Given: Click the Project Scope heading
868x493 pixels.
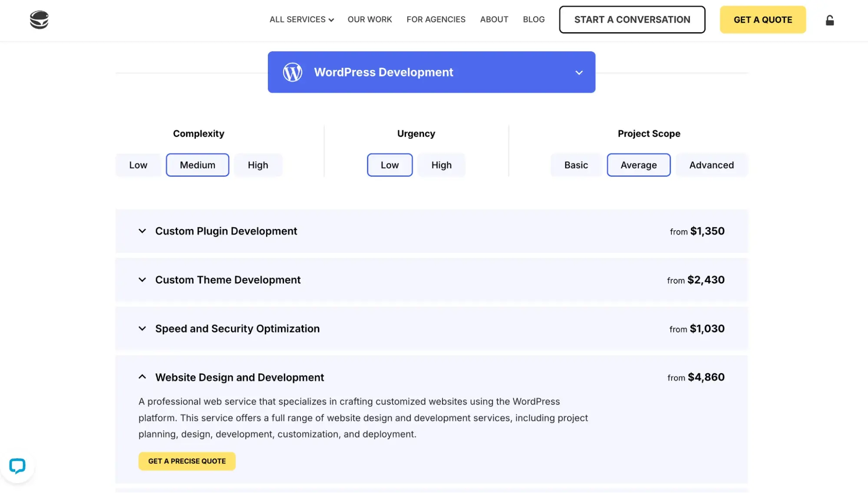Looking at the screenshot, I should pos(649,134).
